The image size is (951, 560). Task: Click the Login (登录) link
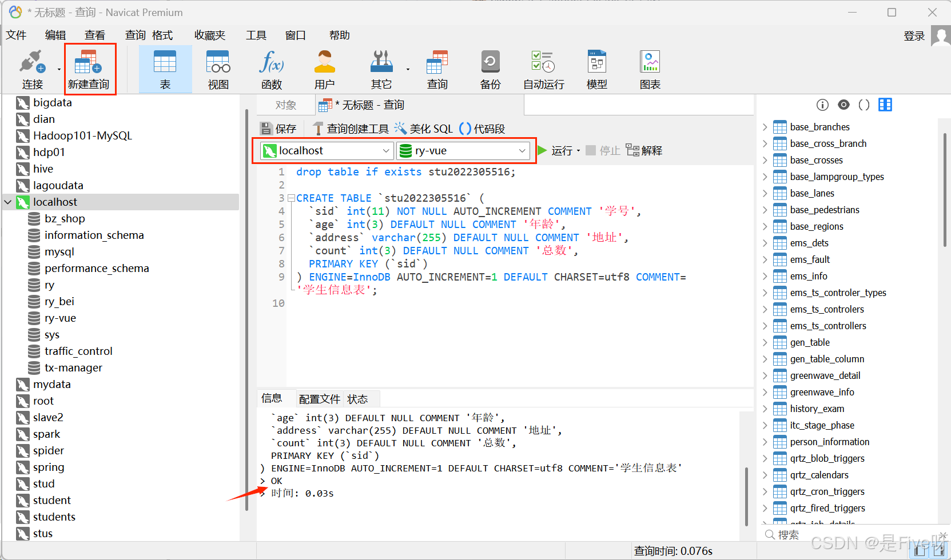point(914,36)
